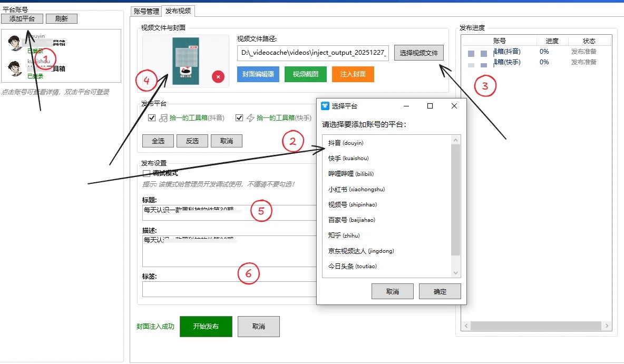
Task: Enable the 调试模式 debug mode checkbox
Action: click(146, 172)
